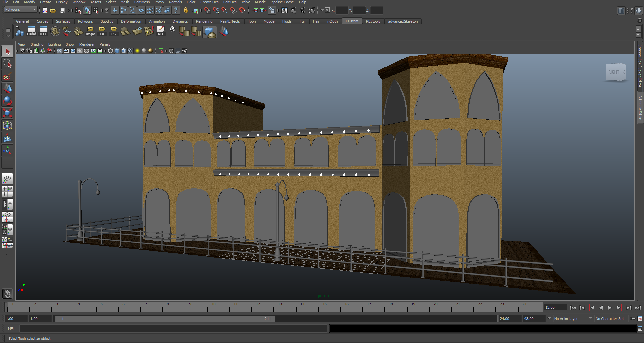Select the Lasso tool in the toolbox
This screenshot has height=343, width=644.
pyautogui.click(x=7, y=64)
